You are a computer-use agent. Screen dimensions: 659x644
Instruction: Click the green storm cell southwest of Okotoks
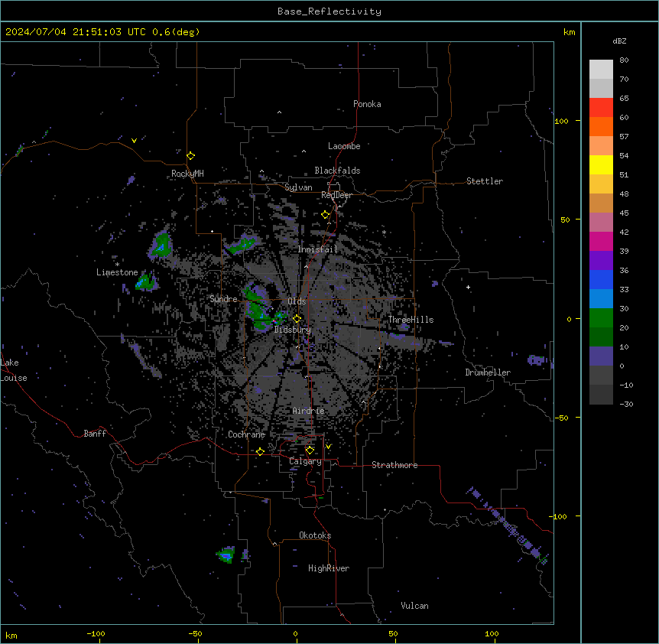coord(226,555)
